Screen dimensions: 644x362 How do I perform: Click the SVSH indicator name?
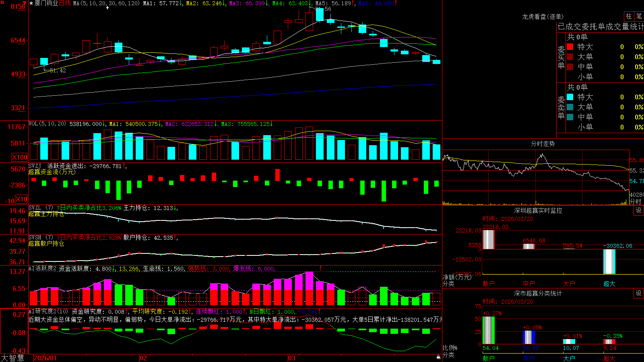pos(35,238)
